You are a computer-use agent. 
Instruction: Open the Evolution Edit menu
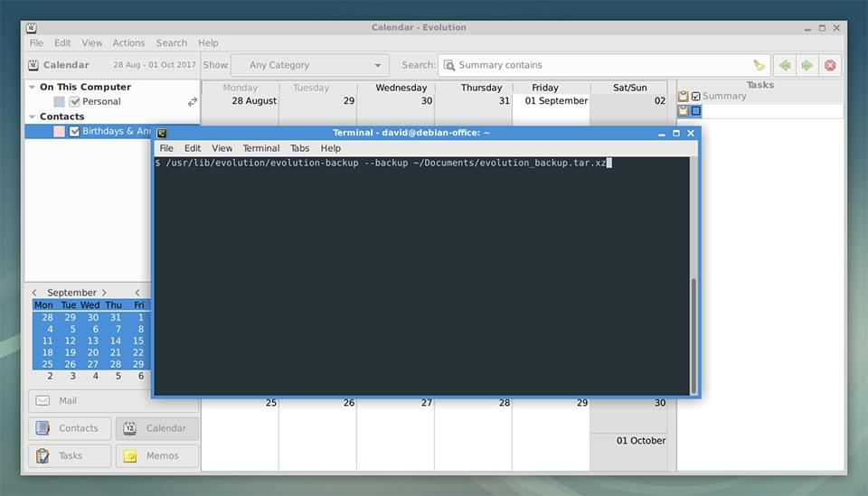[x=62, y=43]
